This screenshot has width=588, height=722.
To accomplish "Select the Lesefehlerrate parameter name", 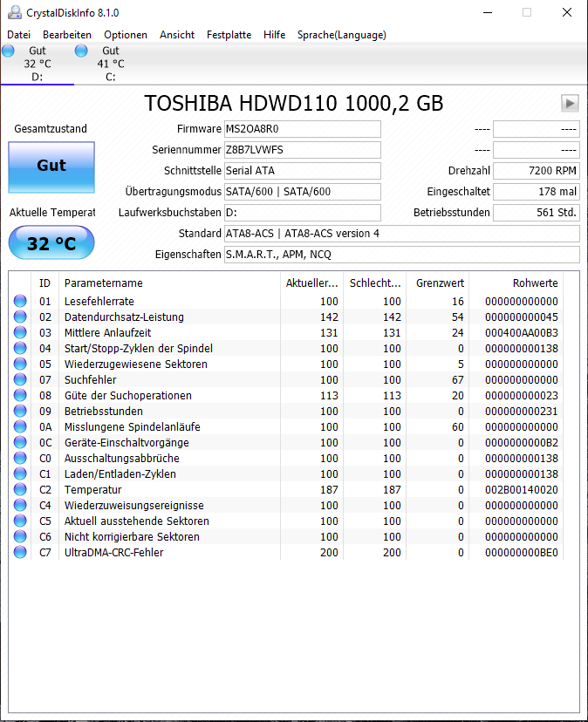I will (x=99, y=301).
